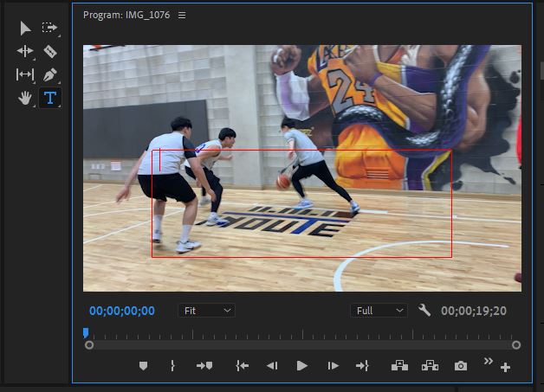Click Go to Next Marker arrow
The image size is (544, 392).
tap(204, 366)
